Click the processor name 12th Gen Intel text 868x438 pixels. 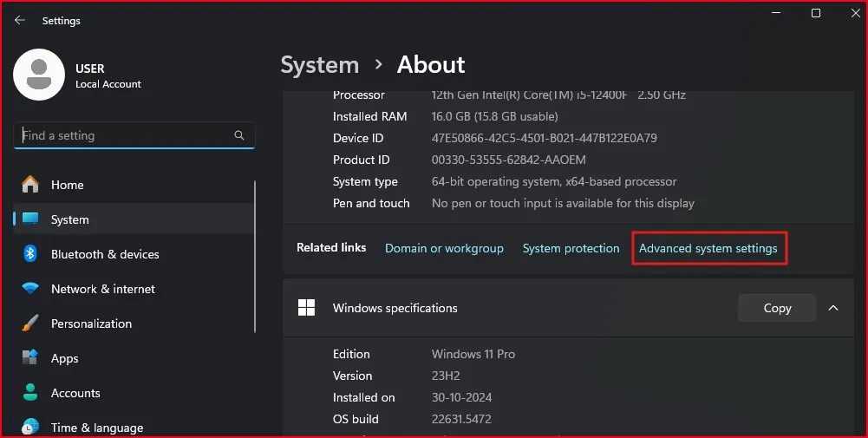[x=558, y=95]
